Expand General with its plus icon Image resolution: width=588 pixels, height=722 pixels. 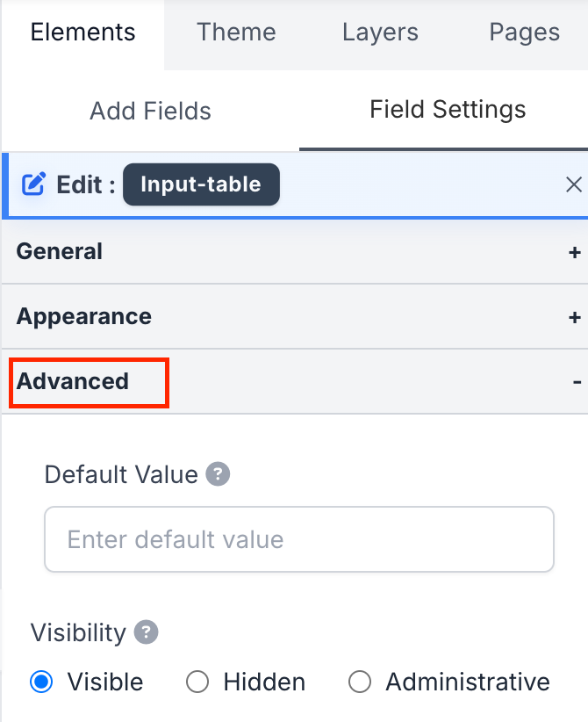[575, 252]
